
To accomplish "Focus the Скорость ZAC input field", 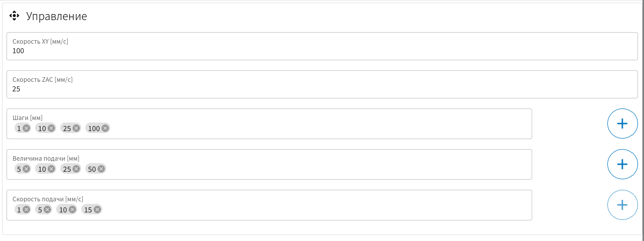I will [x=322, y=84].
